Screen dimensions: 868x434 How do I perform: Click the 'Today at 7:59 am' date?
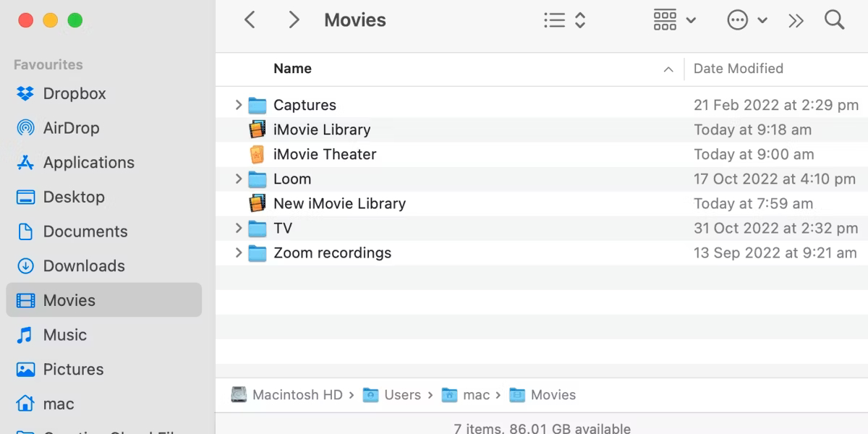coord(753,203)
